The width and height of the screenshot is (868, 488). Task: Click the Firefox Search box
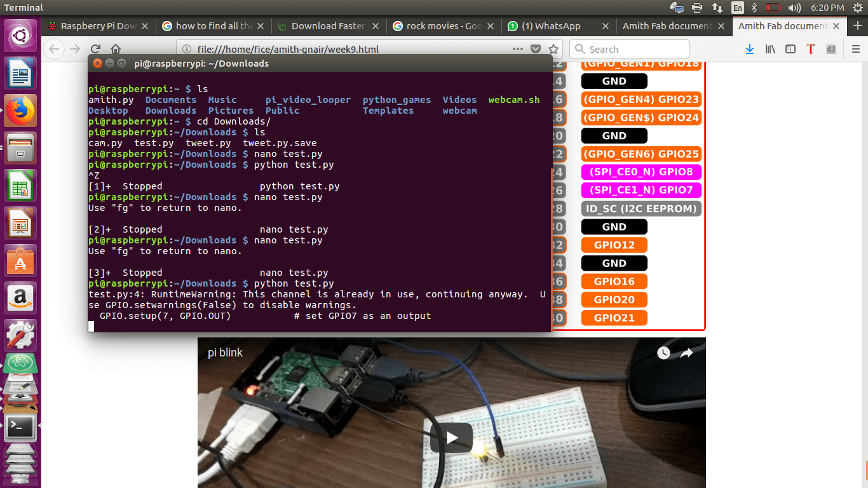click(629, 49)
